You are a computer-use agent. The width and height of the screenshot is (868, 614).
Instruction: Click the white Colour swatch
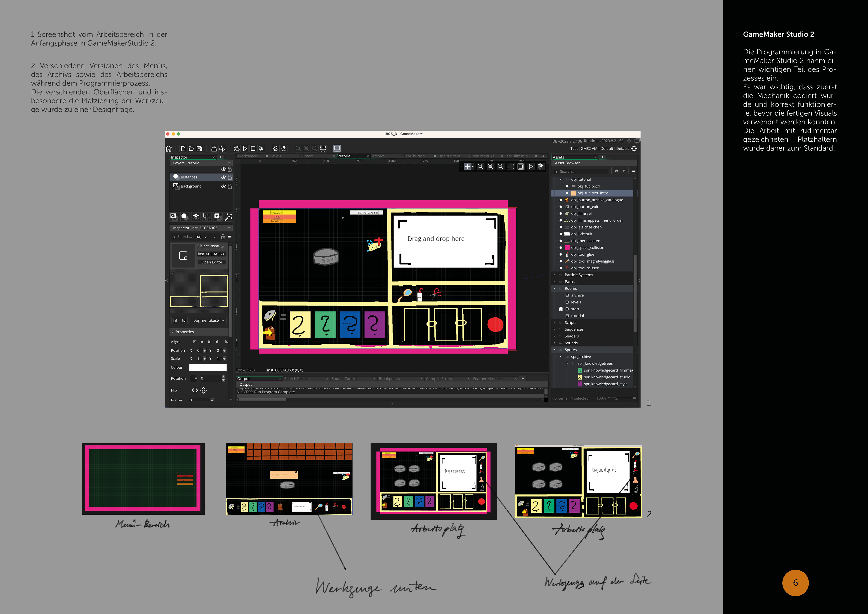pos(208,367)
